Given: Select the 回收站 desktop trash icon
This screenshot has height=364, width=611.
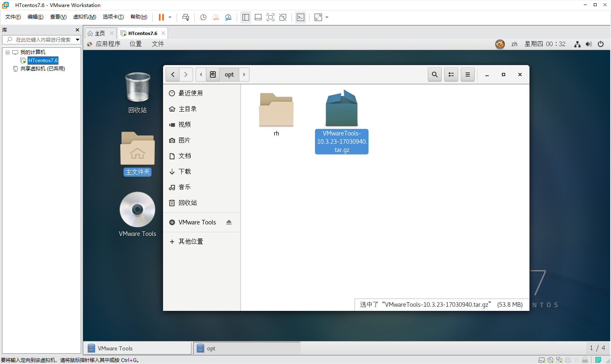Looking at the screenshot, I should (x=138, y=93).
